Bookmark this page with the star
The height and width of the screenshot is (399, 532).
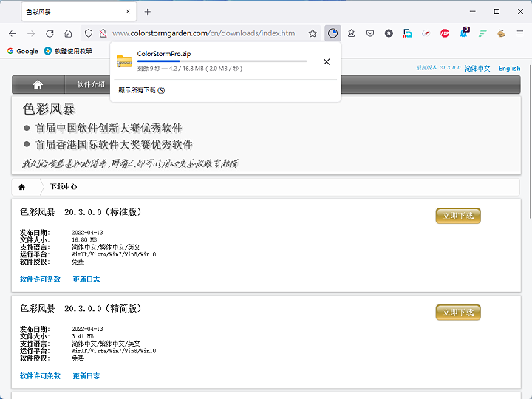pos(313,33)
